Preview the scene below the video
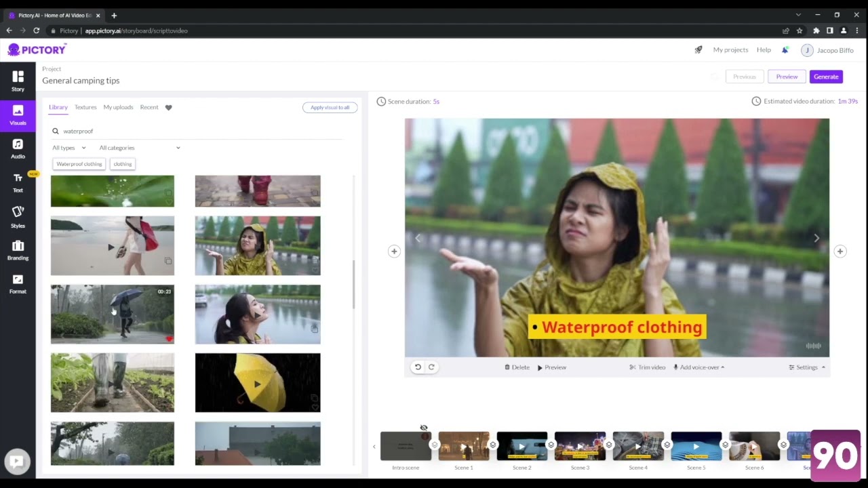 click(x=552, y=367)
